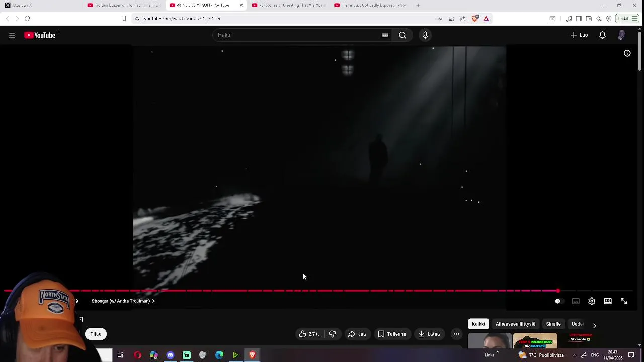The image size is (644, 362).
Task: Open Top 5 Moments Kanye's thumbnail
Action: point(535,341)
